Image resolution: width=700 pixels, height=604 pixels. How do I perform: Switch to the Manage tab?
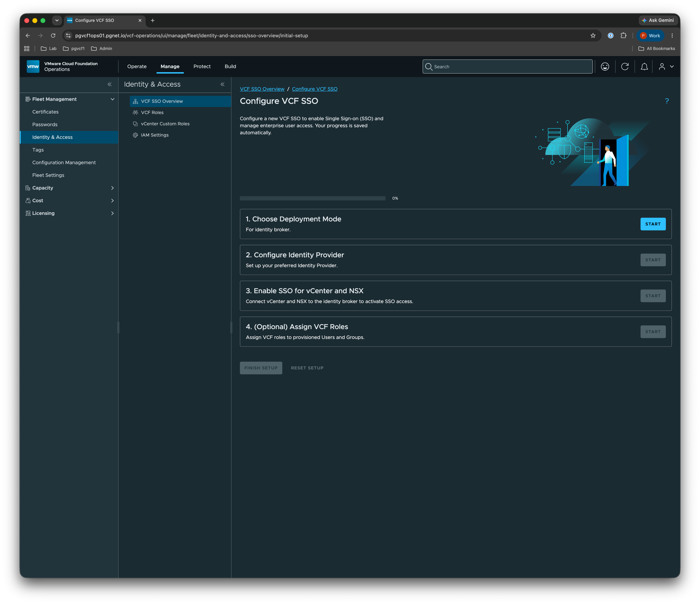click(x=170, y=67)
